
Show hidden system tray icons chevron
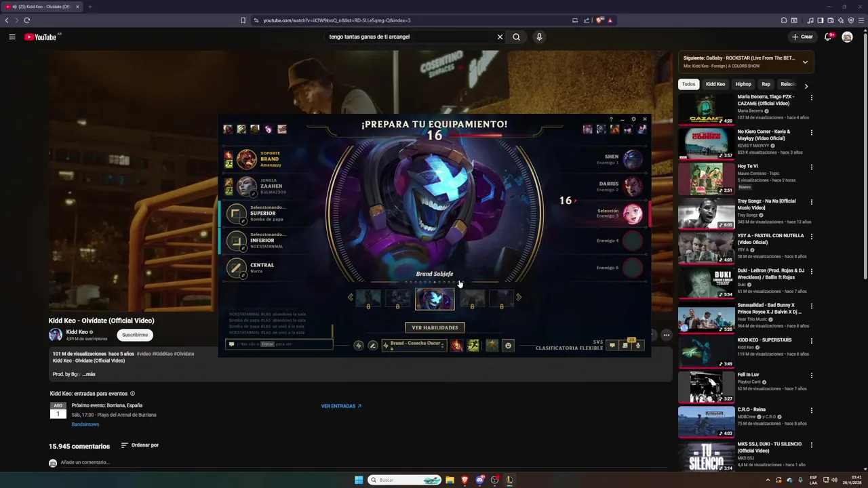[768, 480]
